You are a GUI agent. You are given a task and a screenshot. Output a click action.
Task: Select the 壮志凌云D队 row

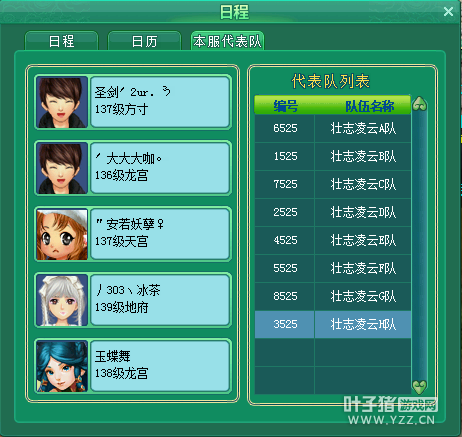coord(333,212)
